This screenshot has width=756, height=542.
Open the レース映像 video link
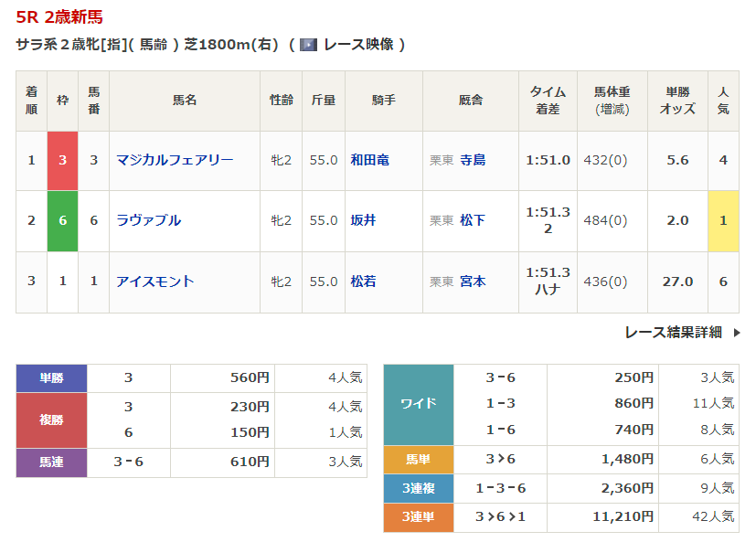(x=357, y=44)
